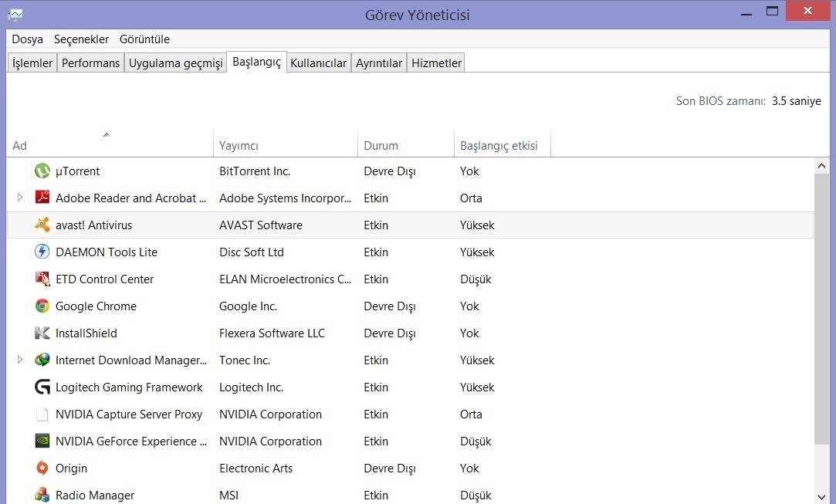Viewport: 836px width, 504px height.
Task: Click the Tonec Inc. publisher cell
Action: [244, 360]
